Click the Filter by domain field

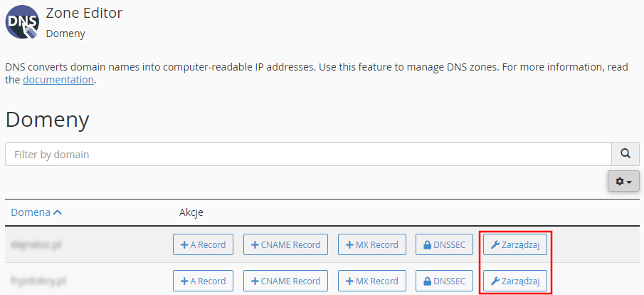point(308,155)
